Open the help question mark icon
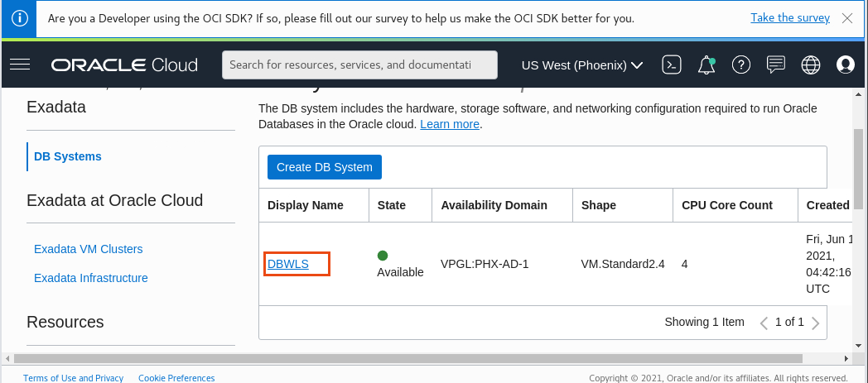Image resolution: width=868 pixels, height=383 pixels. tap(740, 65)
